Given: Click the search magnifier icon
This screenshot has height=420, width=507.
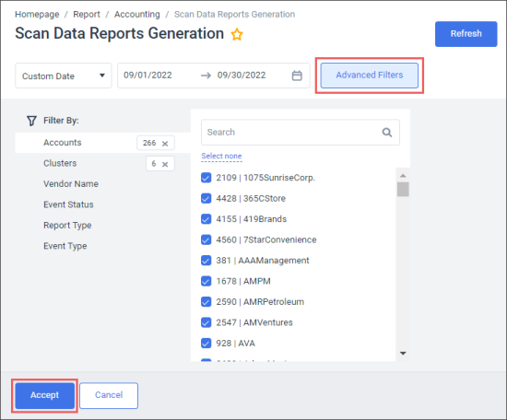Looking at the screenshot, I should click(x=387, y=133).
